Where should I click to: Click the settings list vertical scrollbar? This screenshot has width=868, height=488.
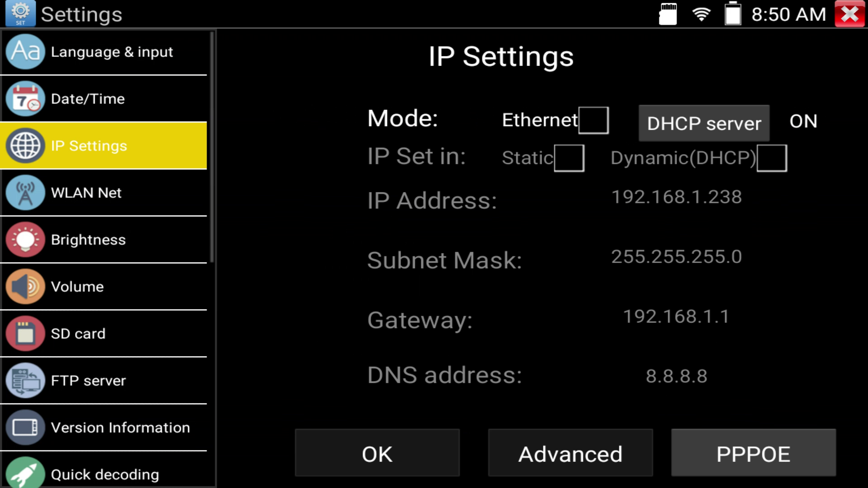[212, 147]
